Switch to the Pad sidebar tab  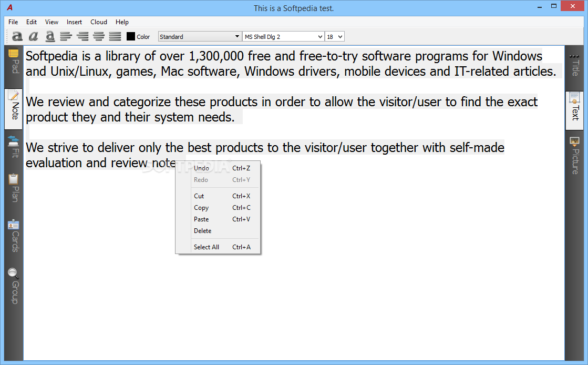click(14, 62)
